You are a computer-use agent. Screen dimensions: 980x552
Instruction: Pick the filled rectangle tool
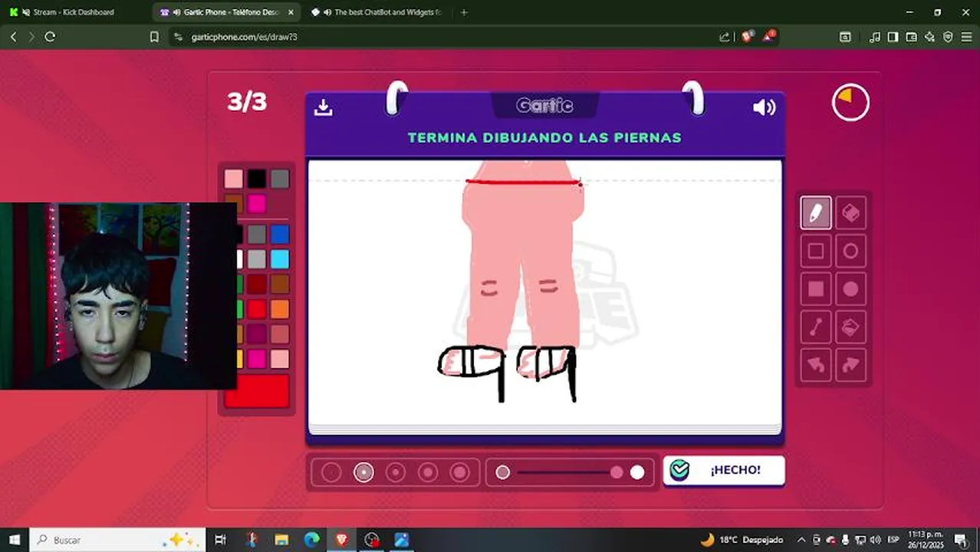[x=816, y=289]
